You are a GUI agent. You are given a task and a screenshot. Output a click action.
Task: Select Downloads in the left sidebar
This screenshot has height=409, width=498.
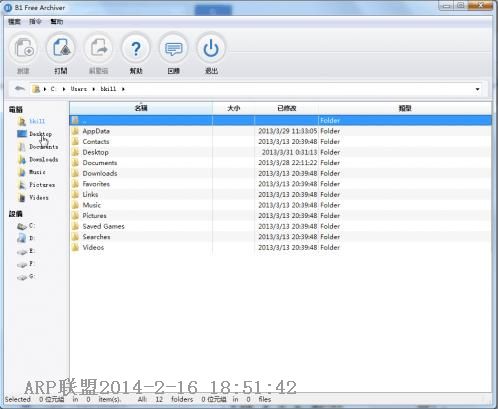point(43,159)
